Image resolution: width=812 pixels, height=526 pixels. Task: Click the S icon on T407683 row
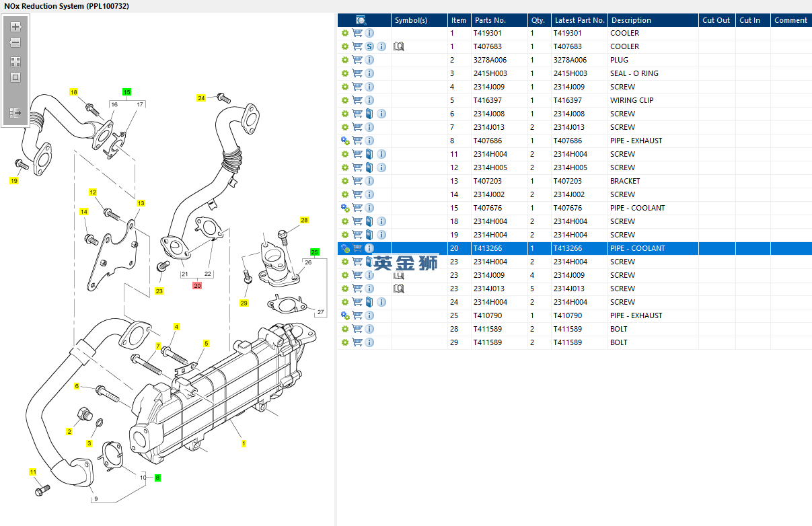tap(369, 46)
